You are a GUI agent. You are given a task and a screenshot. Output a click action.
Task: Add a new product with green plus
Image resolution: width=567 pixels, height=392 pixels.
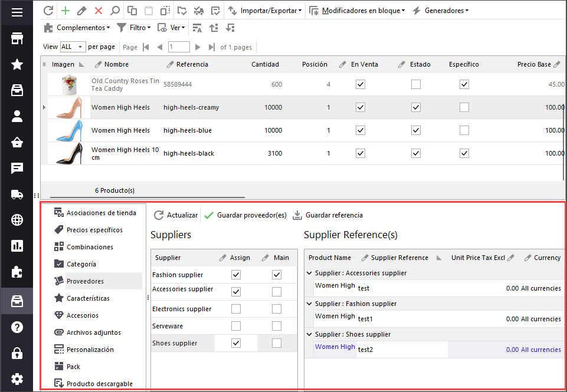[x=65, y=11]
